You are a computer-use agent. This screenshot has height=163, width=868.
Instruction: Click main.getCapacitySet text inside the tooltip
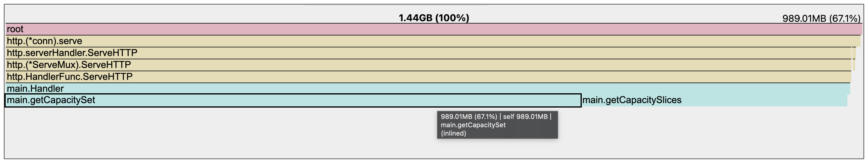(x=473, y=125)
